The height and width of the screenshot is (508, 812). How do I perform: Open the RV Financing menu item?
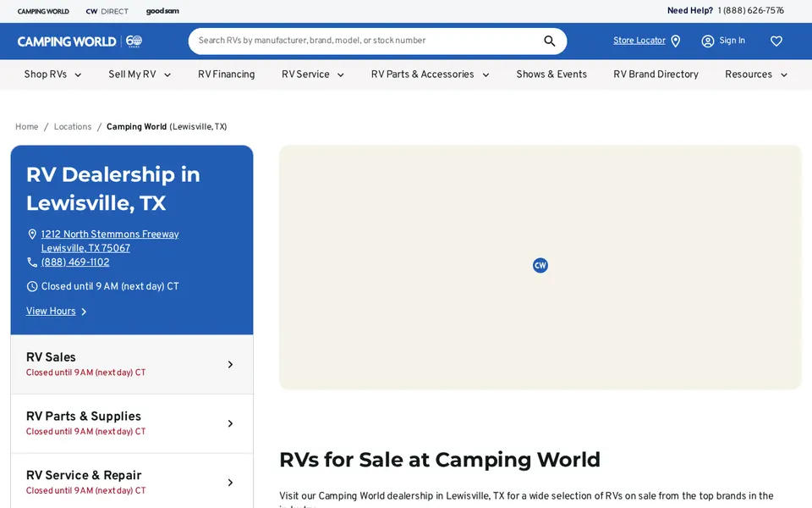(227, 75)
